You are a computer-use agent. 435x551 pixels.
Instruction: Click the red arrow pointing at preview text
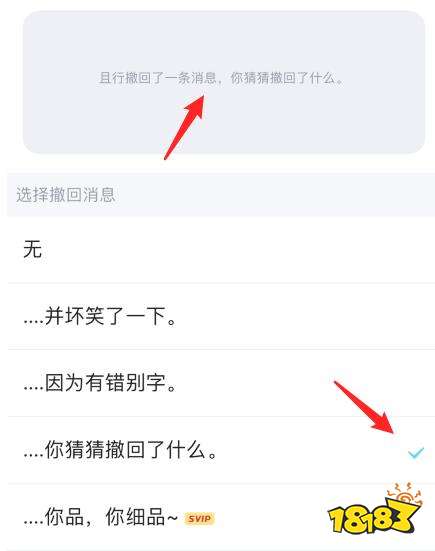click(x=184, y=127)
